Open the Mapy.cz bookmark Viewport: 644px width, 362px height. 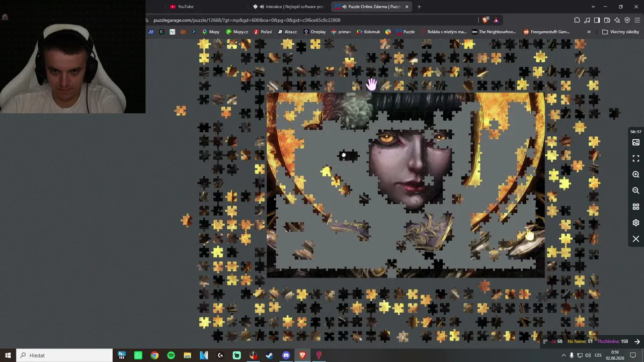[237, 32]
